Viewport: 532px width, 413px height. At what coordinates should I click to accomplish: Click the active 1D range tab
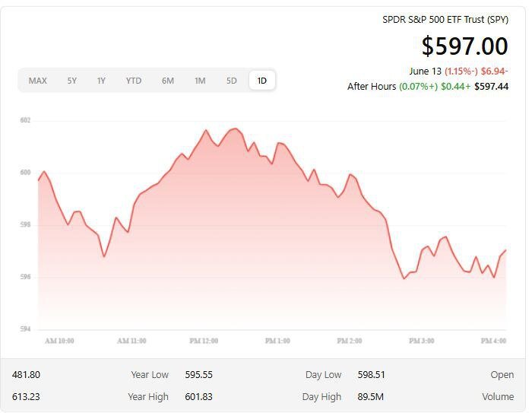[x=262, y=81]
